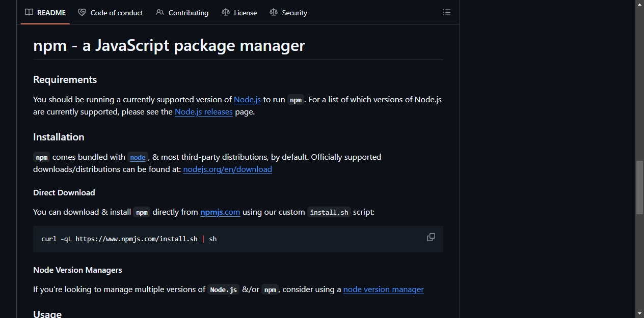The height and width of the screenshot is (318, 644).
Task: Click the scrollbar down arrow
Action: click(640, 313)
